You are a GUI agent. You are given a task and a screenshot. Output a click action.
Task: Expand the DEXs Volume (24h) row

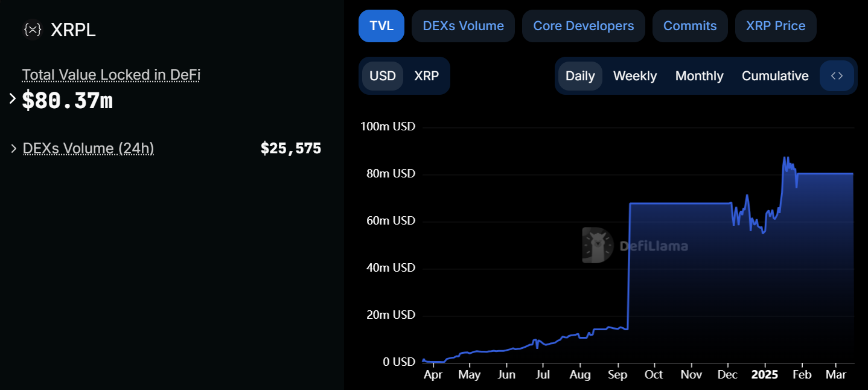13,149
